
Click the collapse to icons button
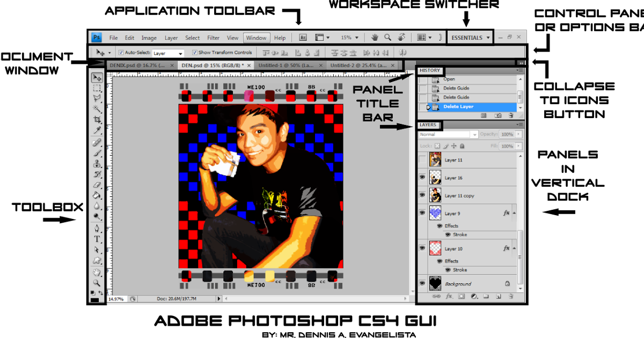pyautogui.click(x=521, y=64)
